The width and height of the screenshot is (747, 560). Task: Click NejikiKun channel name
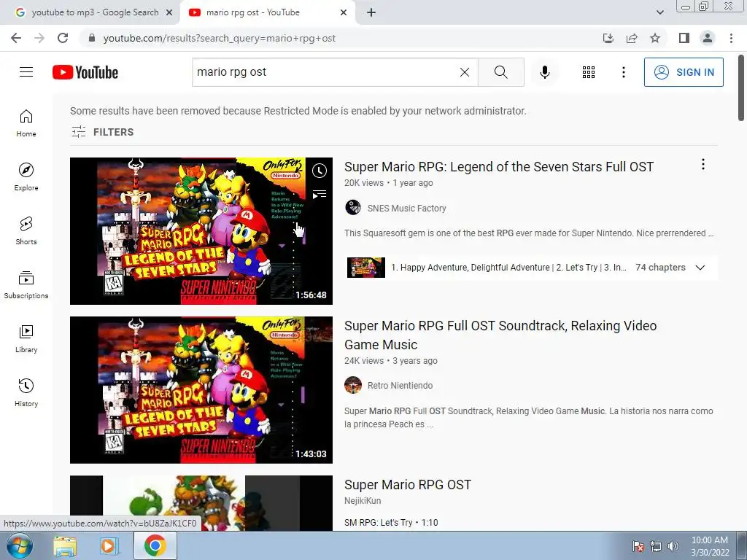pos(363,501)
